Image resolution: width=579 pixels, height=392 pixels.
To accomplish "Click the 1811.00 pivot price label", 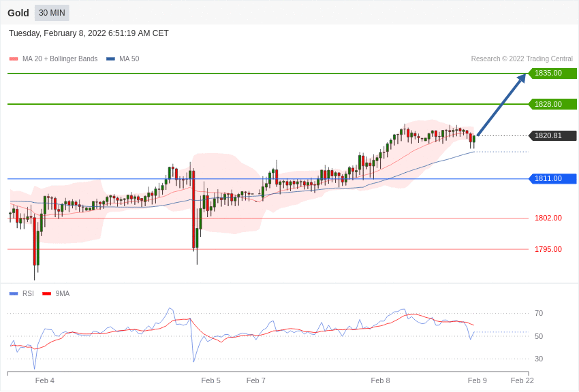I will (x=553, y=178).
